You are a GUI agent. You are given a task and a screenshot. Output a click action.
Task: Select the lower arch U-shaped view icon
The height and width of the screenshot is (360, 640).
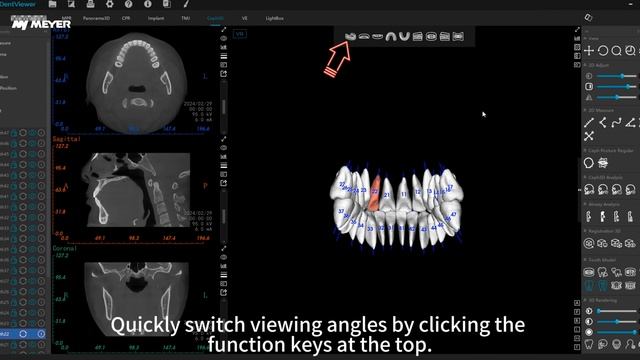coord(404,36)
